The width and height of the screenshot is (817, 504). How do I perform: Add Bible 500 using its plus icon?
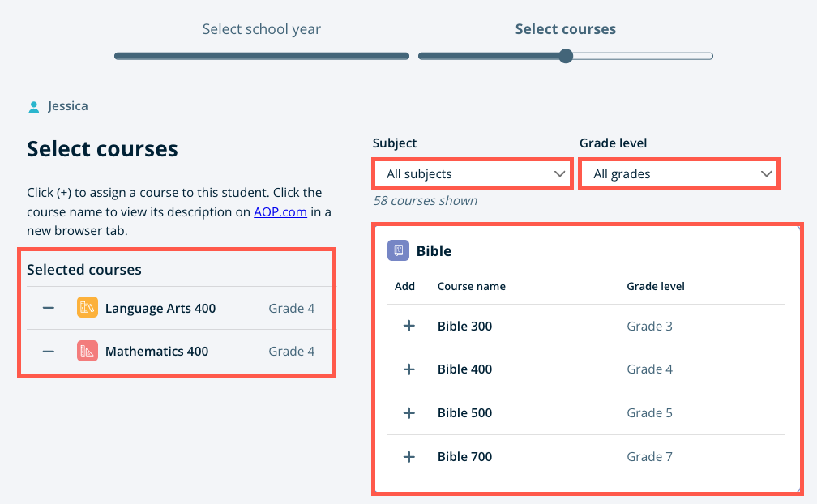408,412
